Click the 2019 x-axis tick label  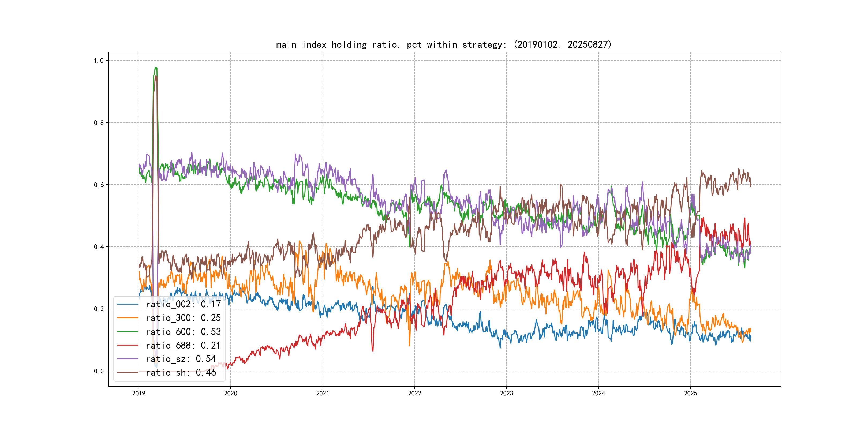click(x=139, y=393)
